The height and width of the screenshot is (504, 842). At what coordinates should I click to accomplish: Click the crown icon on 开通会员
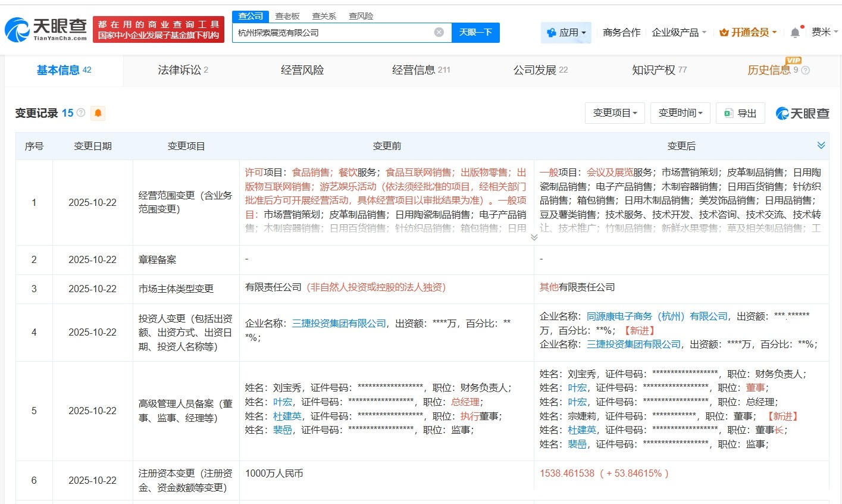(724, 33)
